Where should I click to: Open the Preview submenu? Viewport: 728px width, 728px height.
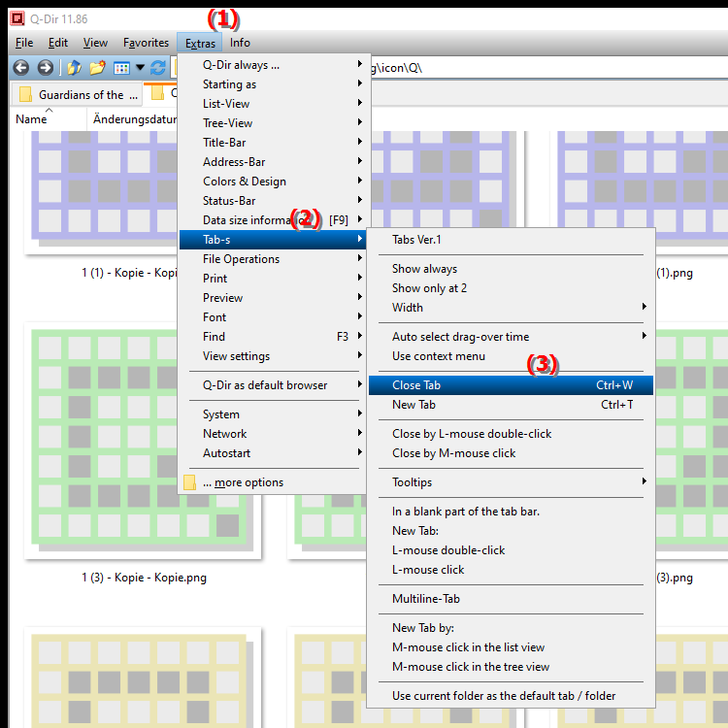click(x=273, y=298)
